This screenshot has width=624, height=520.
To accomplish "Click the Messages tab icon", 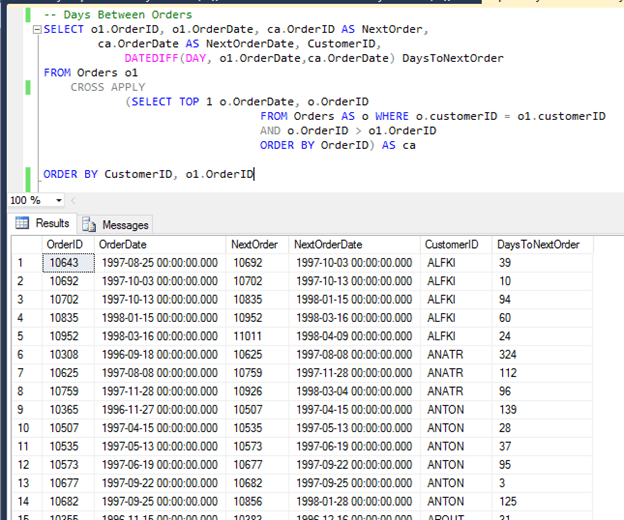I will tap(90, 225).
